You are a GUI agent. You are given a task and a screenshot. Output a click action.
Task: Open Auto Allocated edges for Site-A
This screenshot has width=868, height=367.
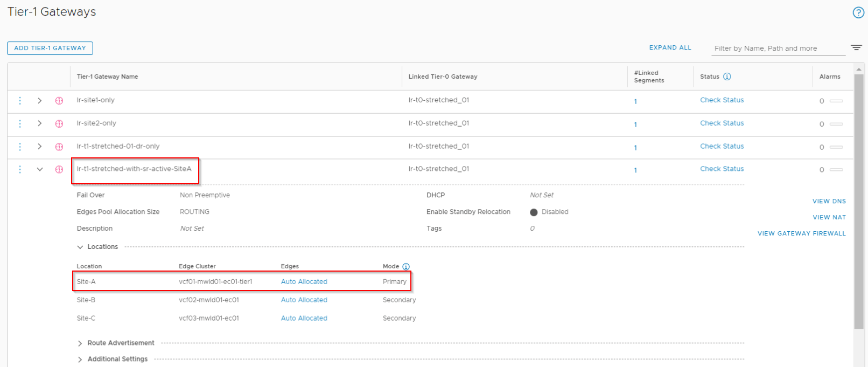(x=304, y=281)
